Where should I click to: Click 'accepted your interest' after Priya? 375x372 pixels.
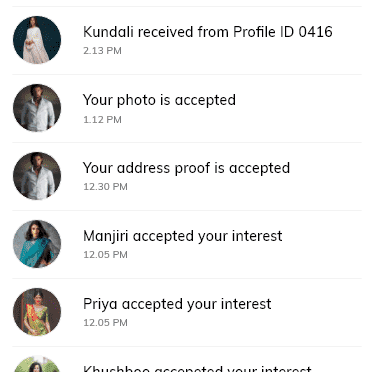(x=196, y=304)
